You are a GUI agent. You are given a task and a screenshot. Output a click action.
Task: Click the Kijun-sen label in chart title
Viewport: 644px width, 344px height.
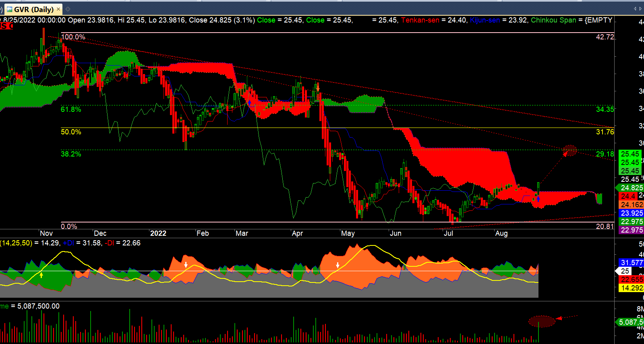point(485,20)
